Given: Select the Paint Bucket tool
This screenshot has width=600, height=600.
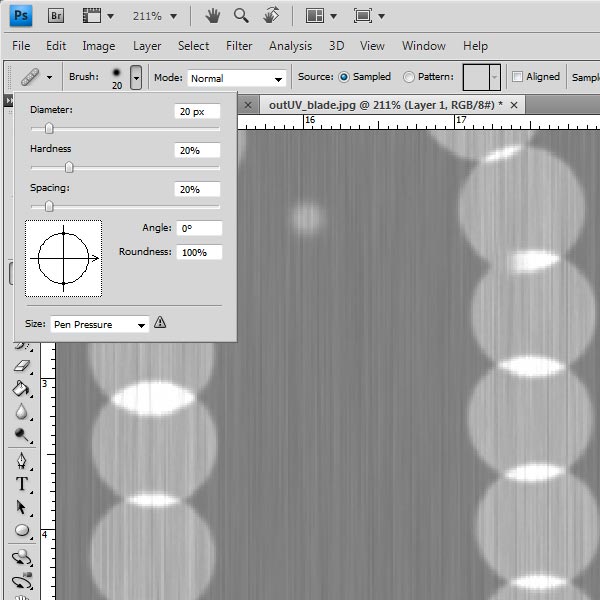Looking at the screenshot, I should [21, 389].
